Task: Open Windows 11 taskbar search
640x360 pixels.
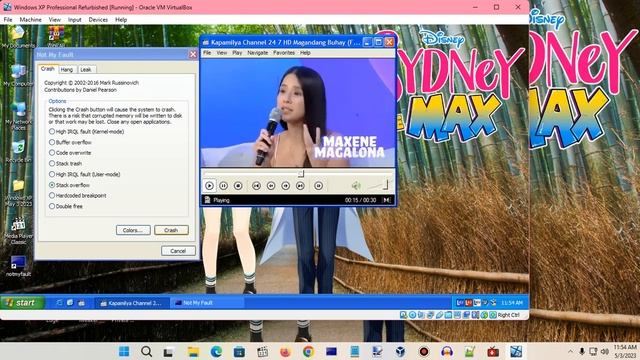Action: coord(147,351)
